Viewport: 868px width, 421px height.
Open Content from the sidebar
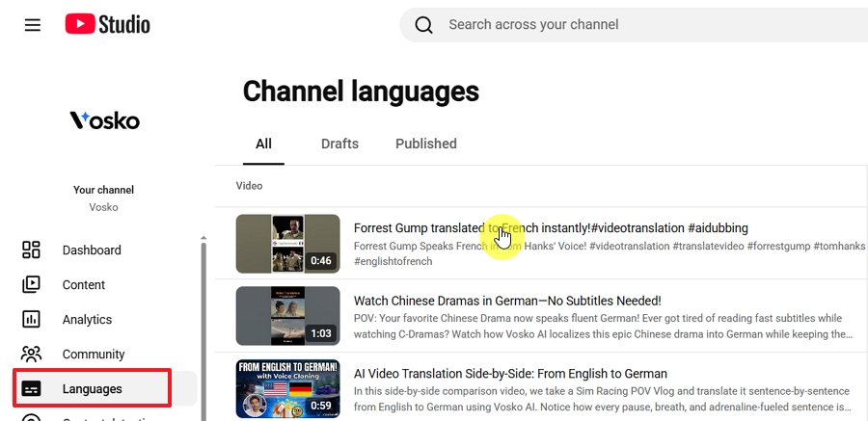pyautogui.click(x=105, y=285)
